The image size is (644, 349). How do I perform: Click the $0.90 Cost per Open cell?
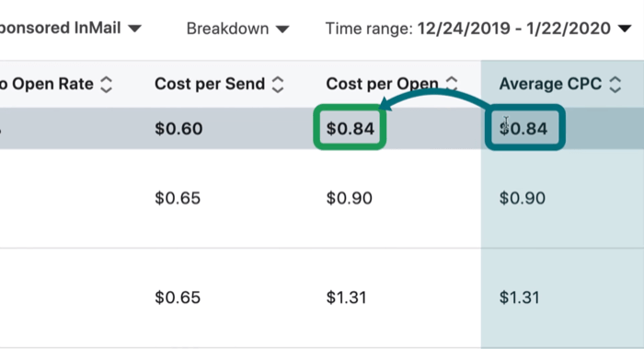pyautogui.click(x=349, y=198)
